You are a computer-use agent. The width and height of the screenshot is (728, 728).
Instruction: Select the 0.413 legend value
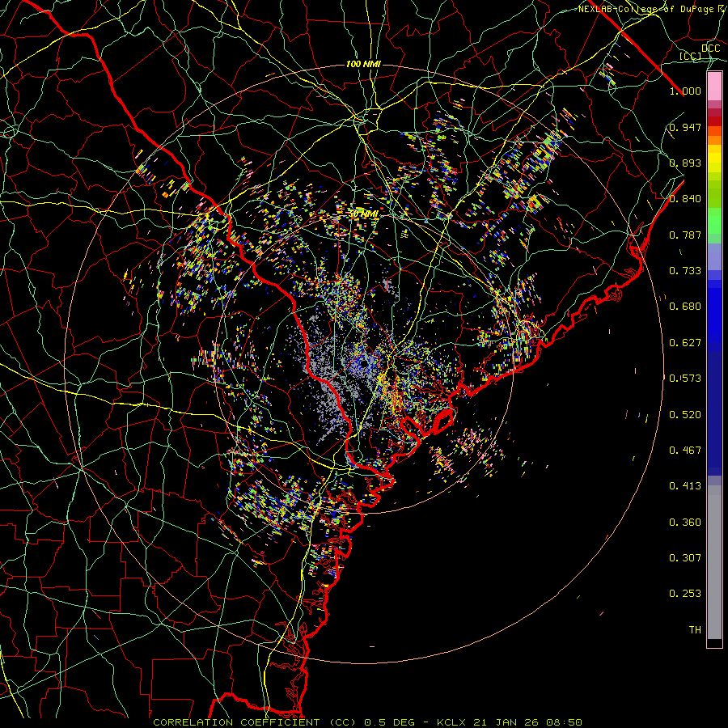685,486
